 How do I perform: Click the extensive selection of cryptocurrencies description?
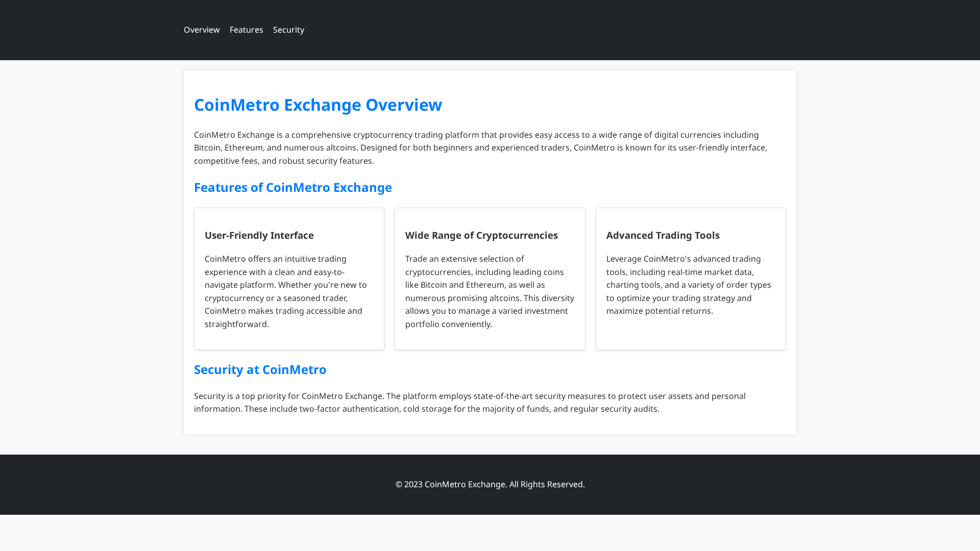(x=490, y=291)
